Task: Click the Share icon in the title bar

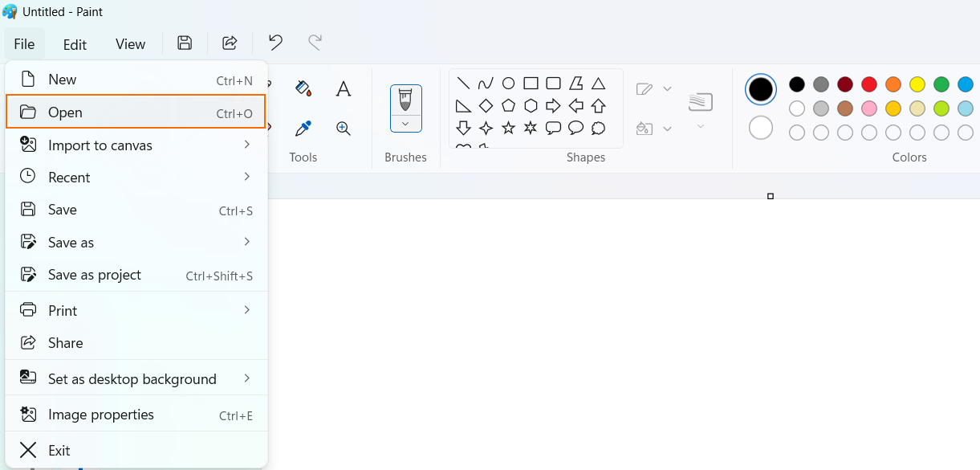Action: tap(230, 43)
